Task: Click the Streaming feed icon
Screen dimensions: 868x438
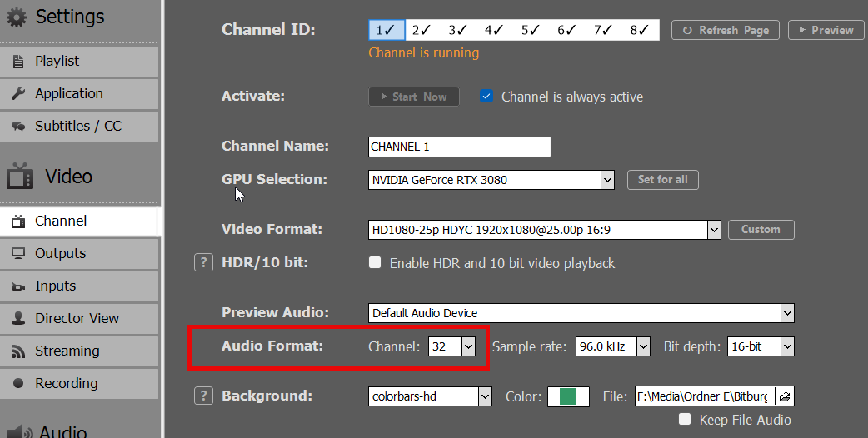Action: click(18, 351)
